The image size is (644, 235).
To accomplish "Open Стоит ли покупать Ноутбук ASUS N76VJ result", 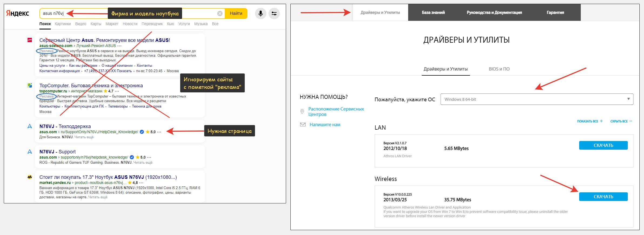I will 108,177.
